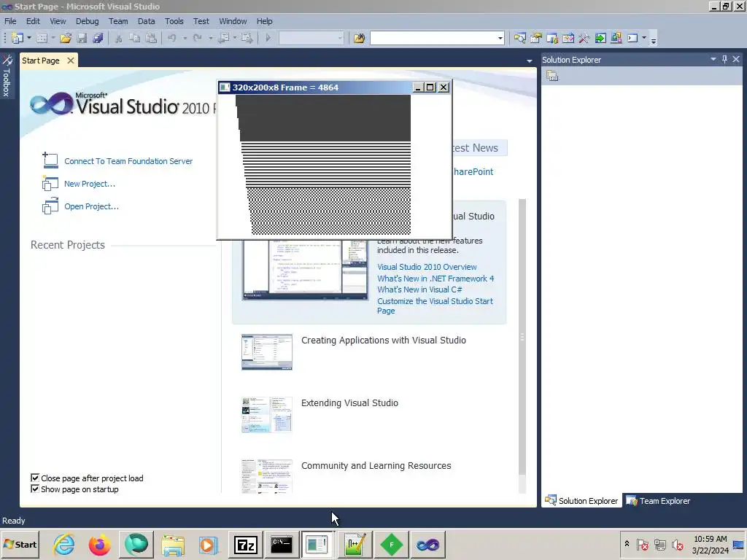
Task: Click the Extending Visual Studio thumbnail
Action: point(267,414)
